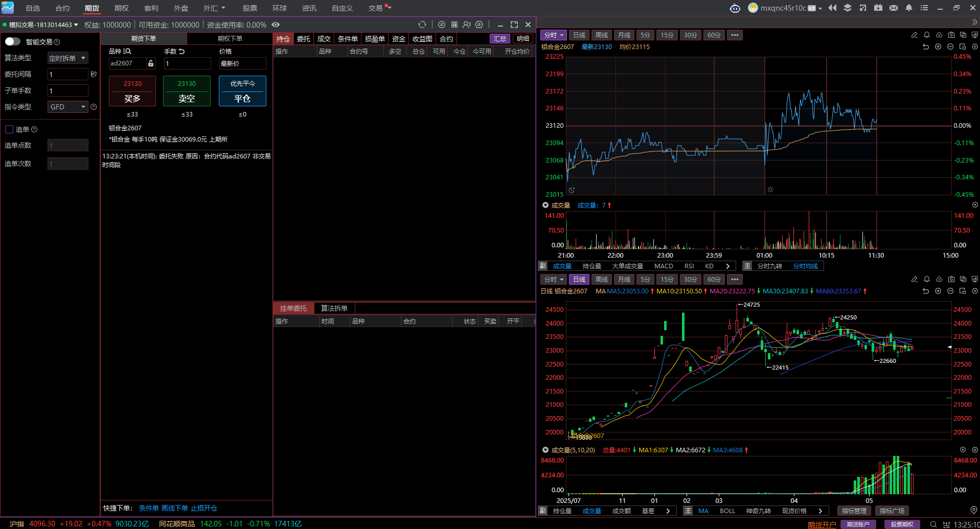
Task: Switch to the 算法拆单 tab
Action: click(334, 308)
